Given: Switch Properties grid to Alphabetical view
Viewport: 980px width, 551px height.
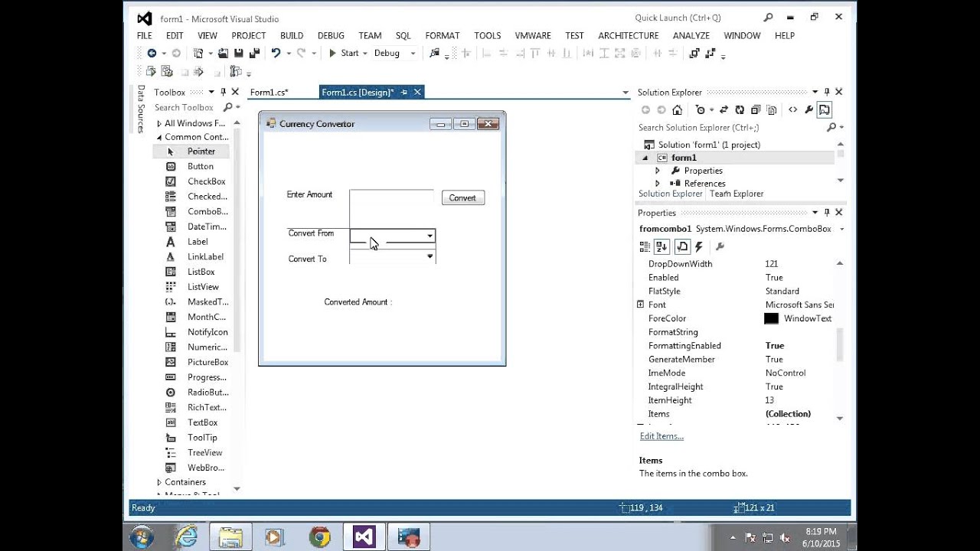Looking at the screenshot, I should (x=662, y=246).
